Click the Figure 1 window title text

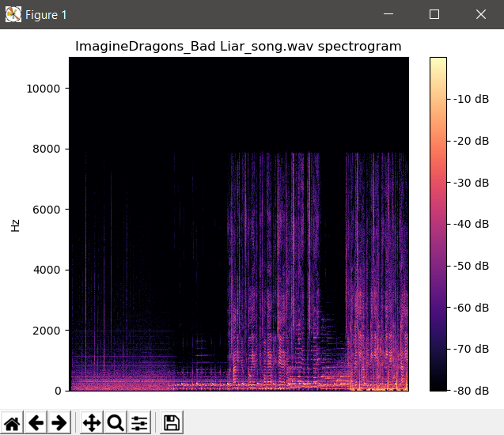coord(46,15)
